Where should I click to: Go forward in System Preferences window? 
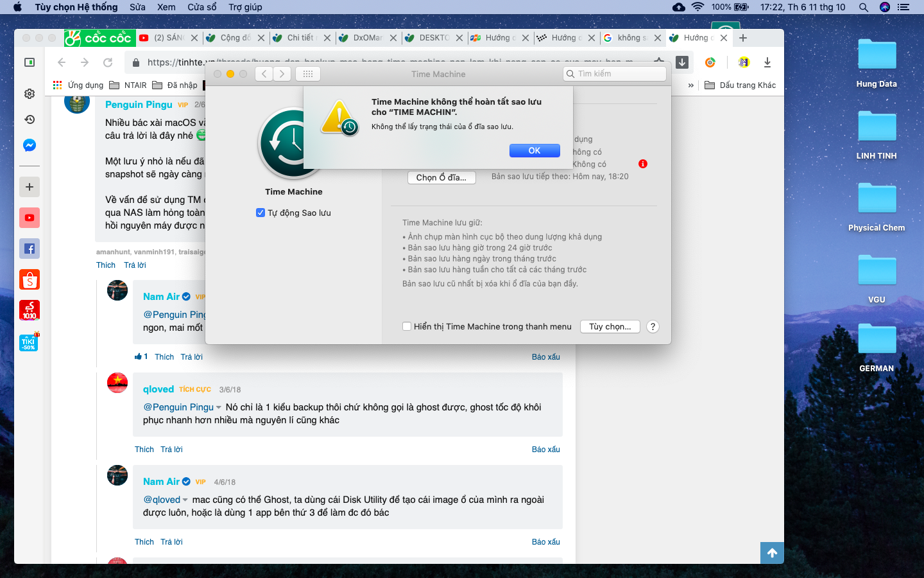(282, 74)
